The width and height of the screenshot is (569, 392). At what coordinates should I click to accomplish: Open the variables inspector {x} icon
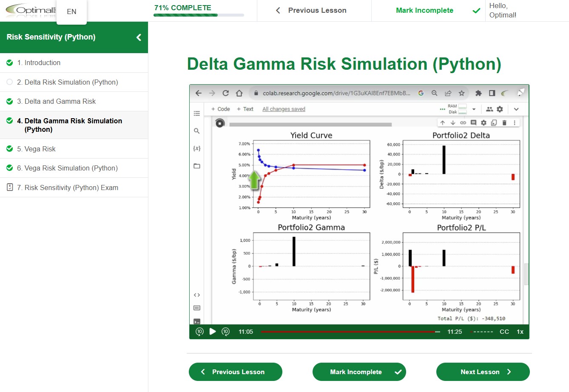click(x=196, y=148)
